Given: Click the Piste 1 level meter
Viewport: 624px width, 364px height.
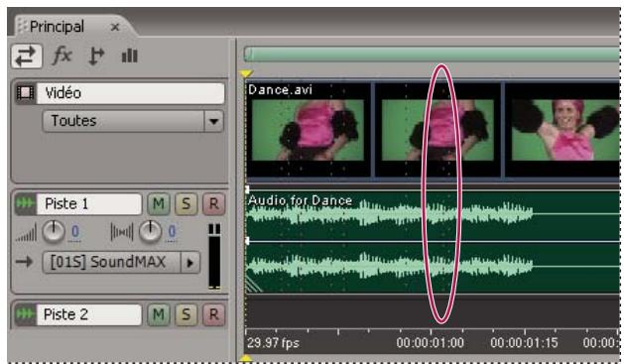Looking at the screenshot, I should click(x=214, y=257).
